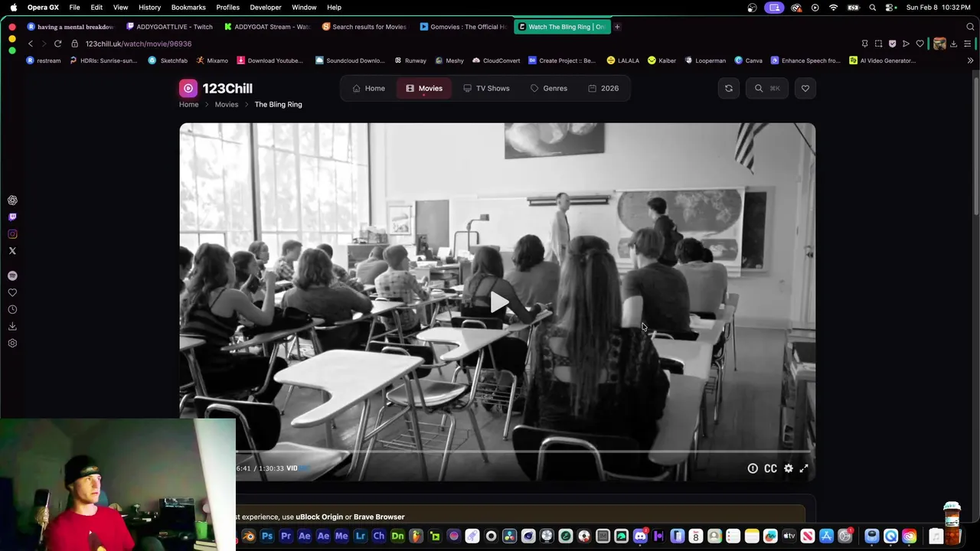This screenshot has height=551, width=980.
Task: Open the Home nav item on 123Chill
Action: pos(368,88)
